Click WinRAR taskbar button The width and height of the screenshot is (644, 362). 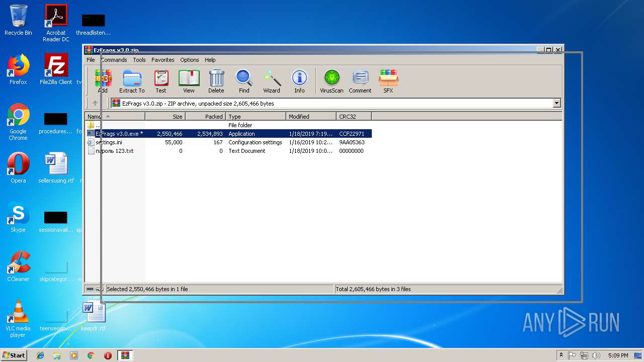click(125, 355)
